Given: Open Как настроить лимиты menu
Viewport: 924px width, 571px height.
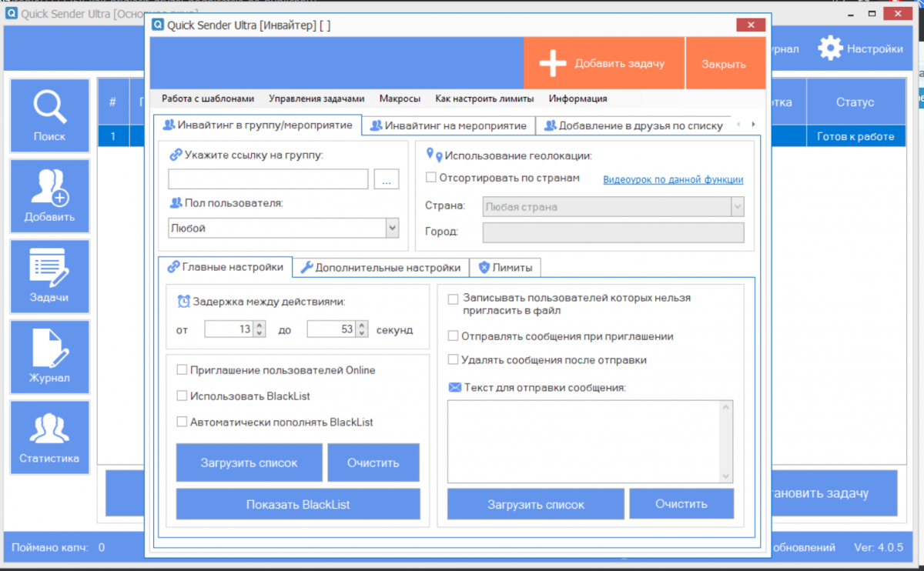Looking at the screenshot, I should point(484,99).
